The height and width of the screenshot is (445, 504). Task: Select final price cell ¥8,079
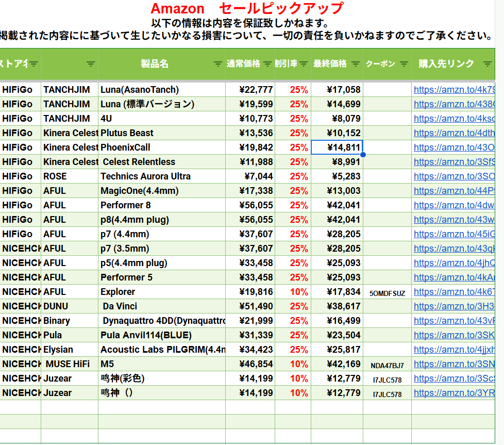(337, 119)
